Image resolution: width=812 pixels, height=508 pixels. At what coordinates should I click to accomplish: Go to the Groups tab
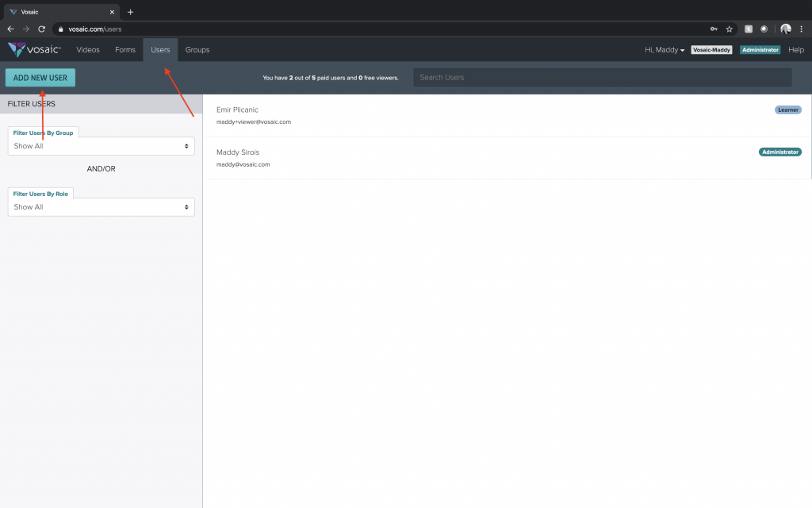coord(197,50)
